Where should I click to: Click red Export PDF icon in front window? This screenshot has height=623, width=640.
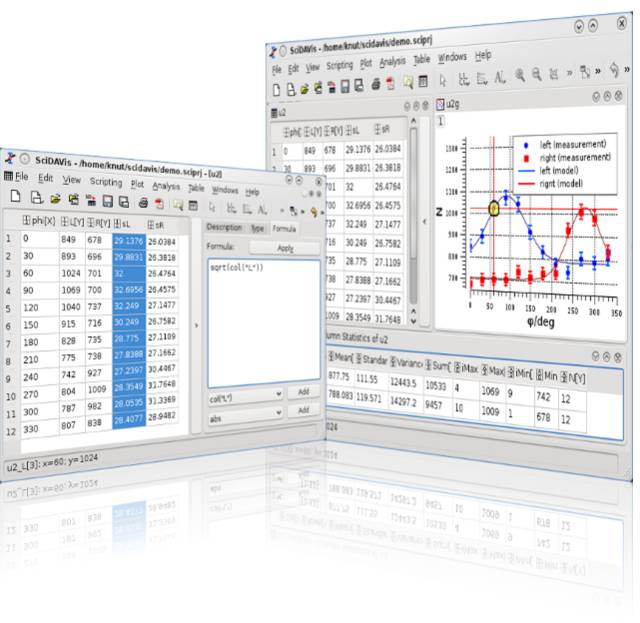coord(159,203)
